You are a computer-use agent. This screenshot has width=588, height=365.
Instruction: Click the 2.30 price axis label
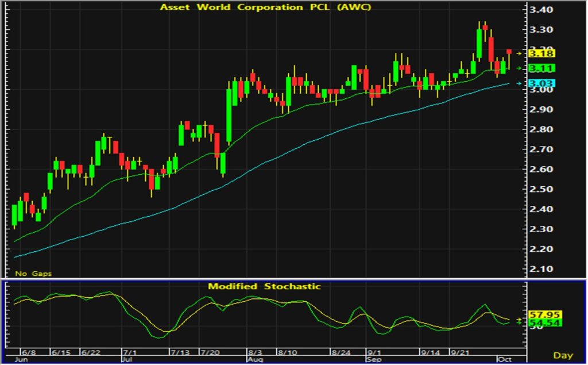540,229
